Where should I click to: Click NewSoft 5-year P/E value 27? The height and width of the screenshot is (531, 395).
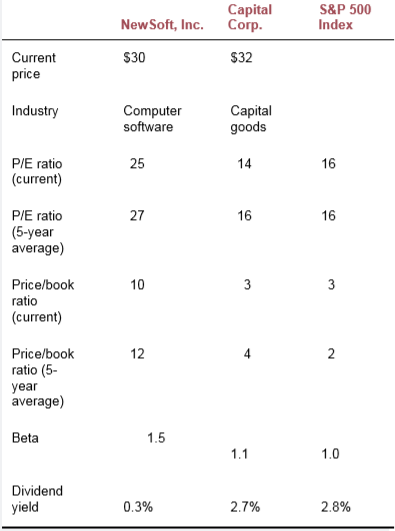[x=137, y=216]
